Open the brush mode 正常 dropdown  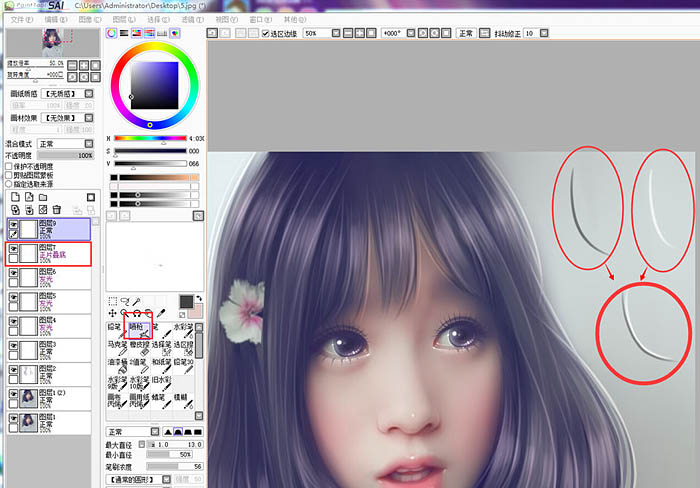click(154, 431)
